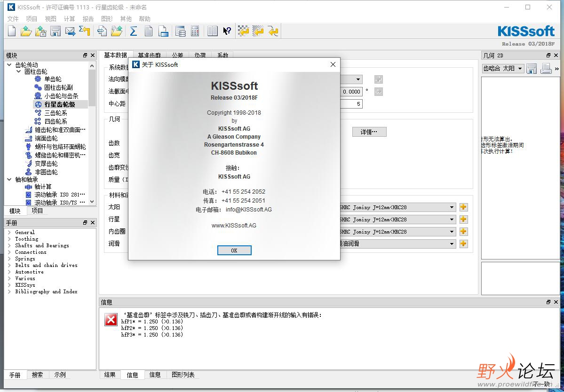Viewport: 564px width, 392px height.
Task: Open the 行星 material dropdown
Action: pyautogui.click(x=452, y=220)
